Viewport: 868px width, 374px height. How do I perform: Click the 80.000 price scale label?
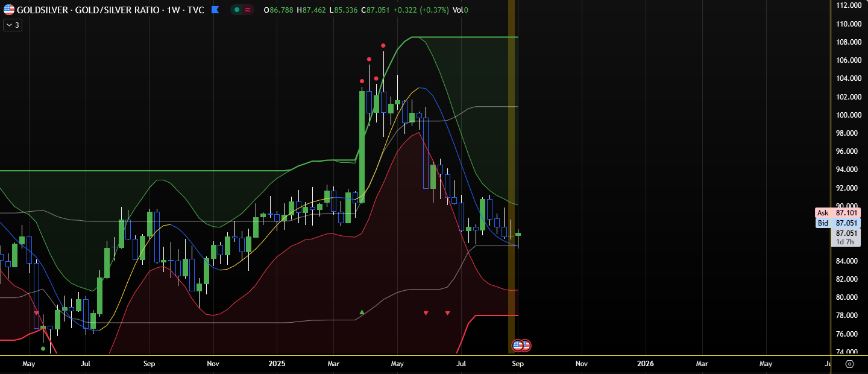(x=848, y=297)
